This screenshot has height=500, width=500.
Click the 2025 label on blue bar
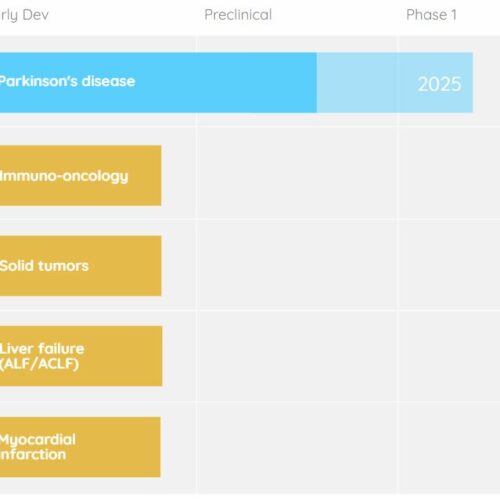click(440, 84)
